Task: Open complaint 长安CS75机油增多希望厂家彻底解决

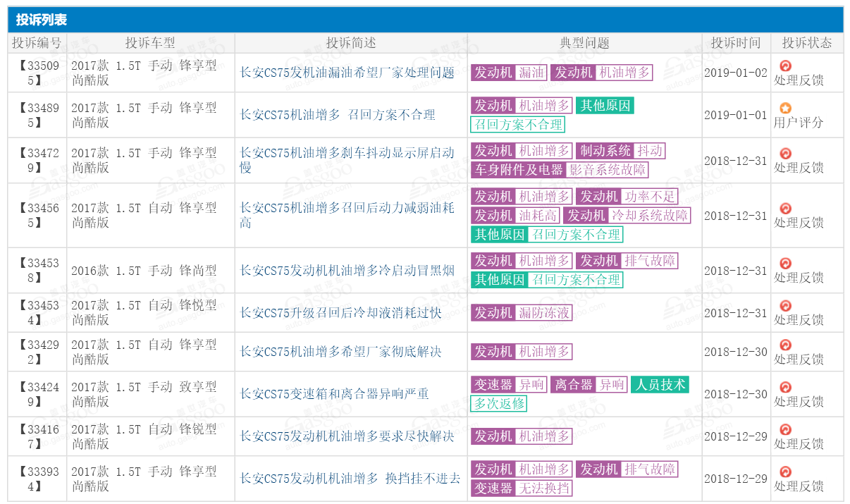Action: click(x=341, y=352)
